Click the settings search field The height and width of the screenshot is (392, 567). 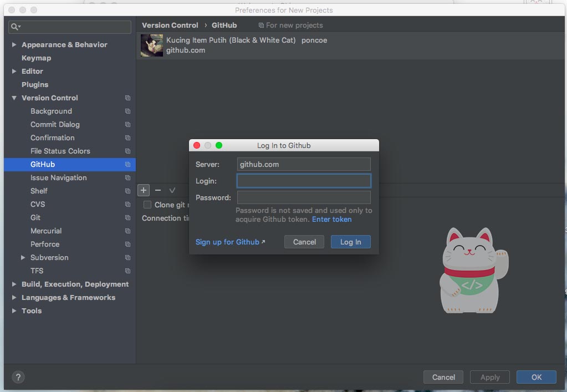[x=70, y=27]
